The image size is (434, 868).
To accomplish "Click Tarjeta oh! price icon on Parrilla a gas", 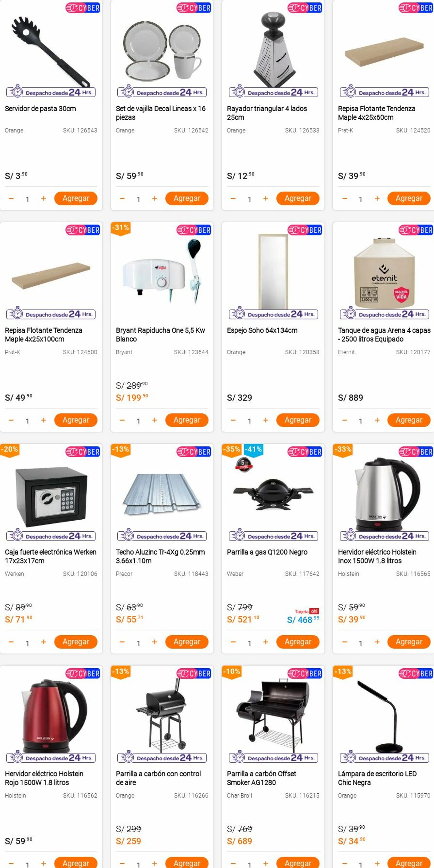I will coord(307,611).
